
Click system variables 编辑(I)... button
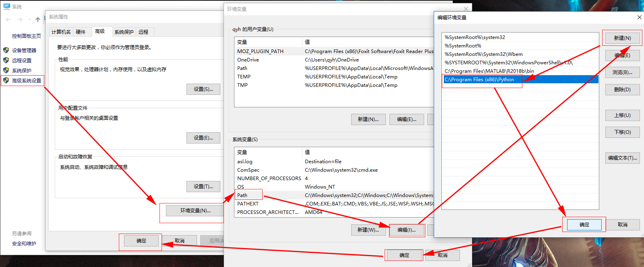pos(406,230)
